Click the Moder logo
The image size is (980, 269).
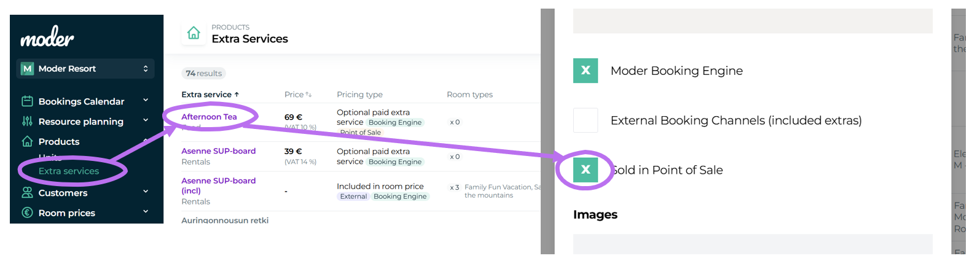[47, 37]
